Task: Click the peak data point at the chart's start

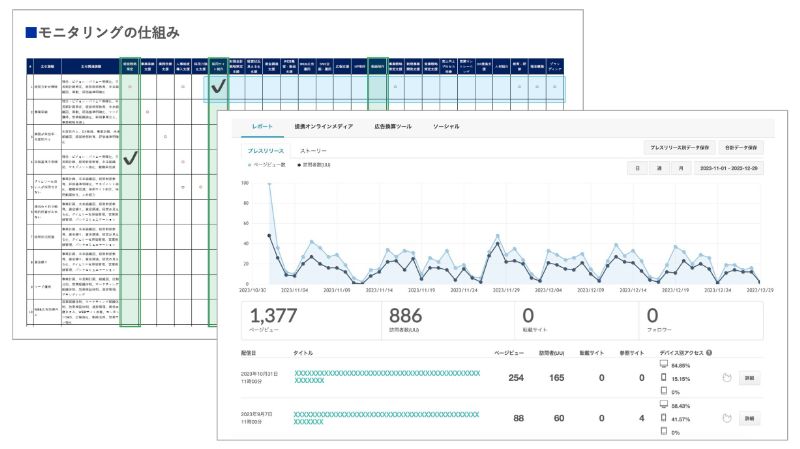Action: tap(269, 183)
